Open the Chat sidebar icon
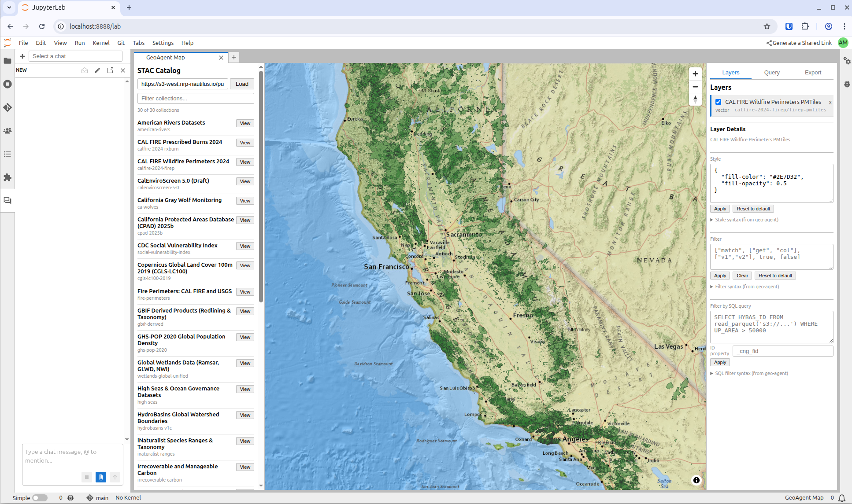Screen dimensions: 852x504 tap(7, 201)
